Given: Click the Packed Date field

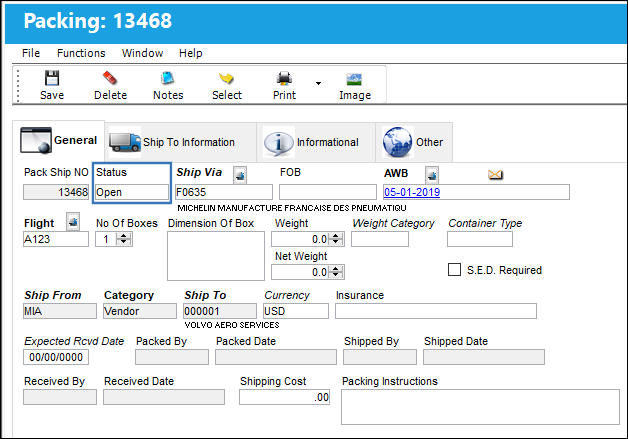Looking at the screenshot, I should pos(276,357).
